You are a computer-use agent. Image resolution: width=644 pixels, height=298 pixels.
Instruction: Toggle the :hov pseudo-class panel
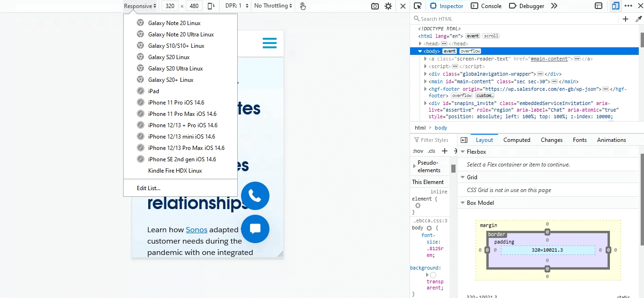418,150
